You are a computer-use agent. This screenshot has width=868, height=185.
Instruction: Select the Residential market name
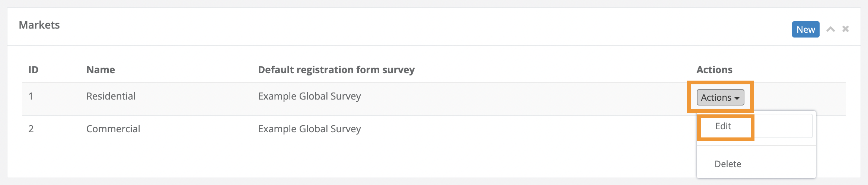point(111,96)
